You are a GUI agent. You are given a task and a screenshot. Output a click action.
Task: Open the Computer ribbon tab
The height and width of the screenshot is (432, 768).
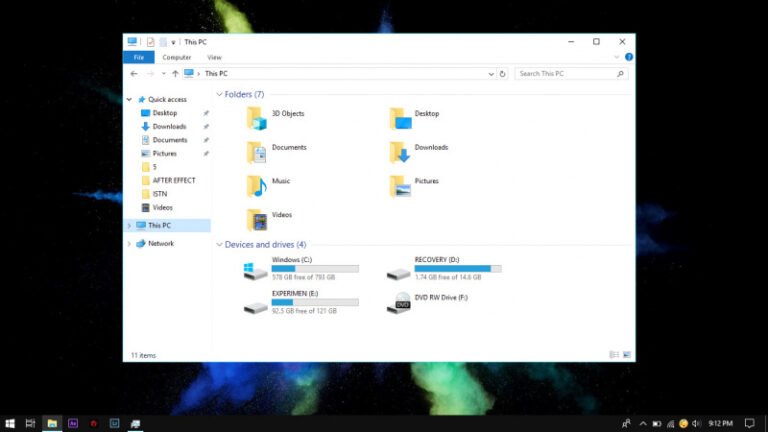[177, 57]
